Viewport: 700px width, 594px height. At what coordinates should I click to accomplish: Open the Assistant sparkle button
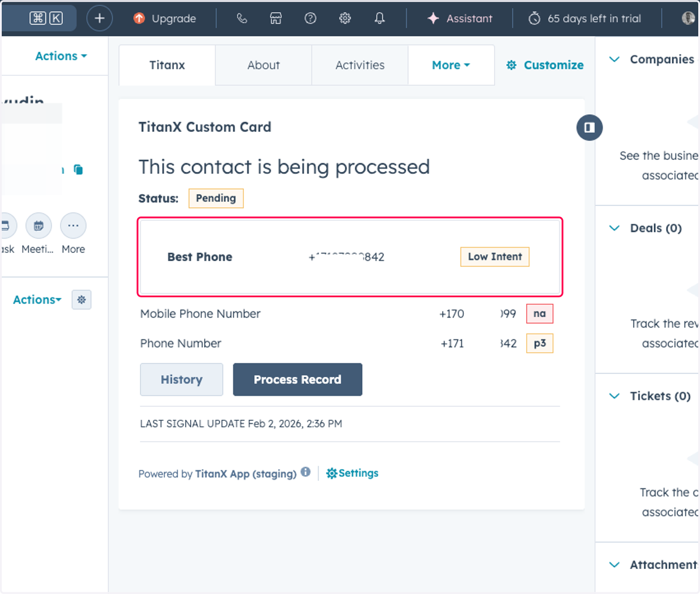pos(460,18)
